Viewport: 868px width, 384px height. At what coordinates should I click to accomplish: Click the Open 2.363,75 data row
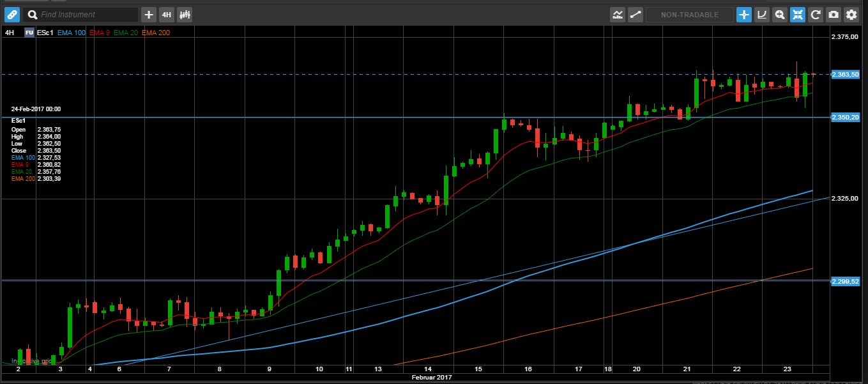(36, 130)
